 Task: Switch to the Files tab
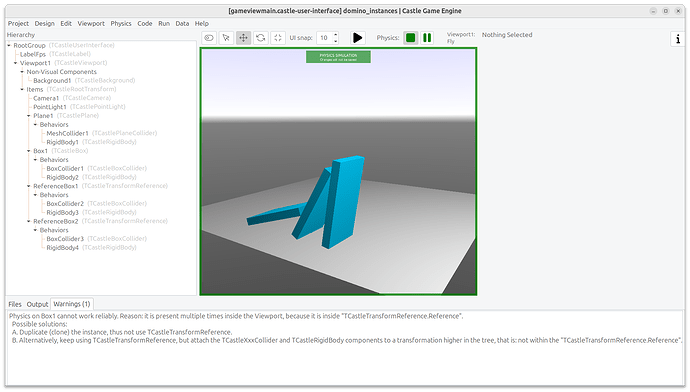tap(15, 304)
